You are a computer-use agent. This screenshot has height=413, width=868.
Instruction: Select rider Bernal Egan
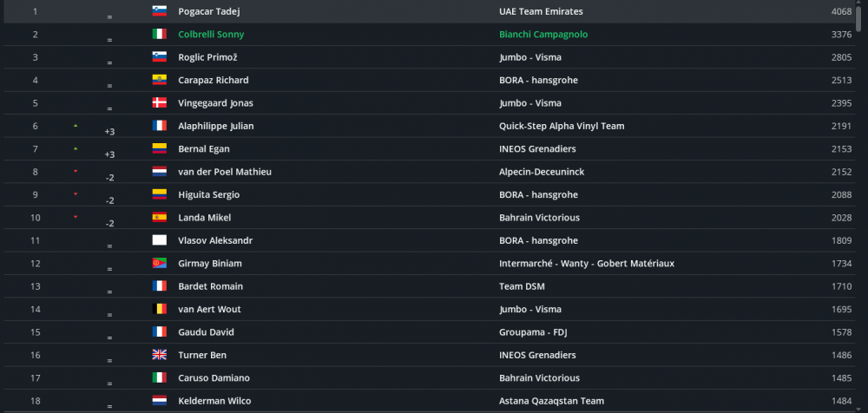click(204, 148)
